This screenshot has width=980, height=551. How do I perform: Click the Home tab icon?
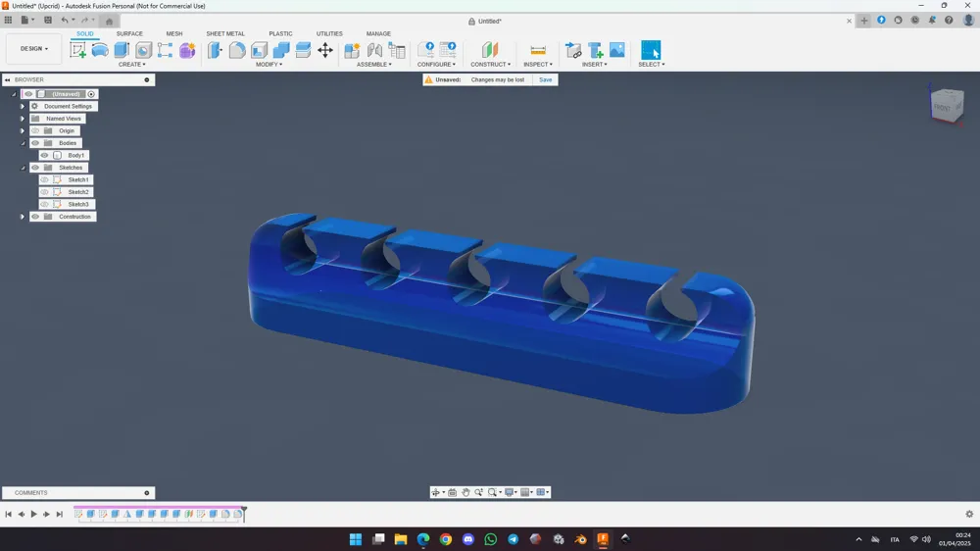tap(109, 22)
